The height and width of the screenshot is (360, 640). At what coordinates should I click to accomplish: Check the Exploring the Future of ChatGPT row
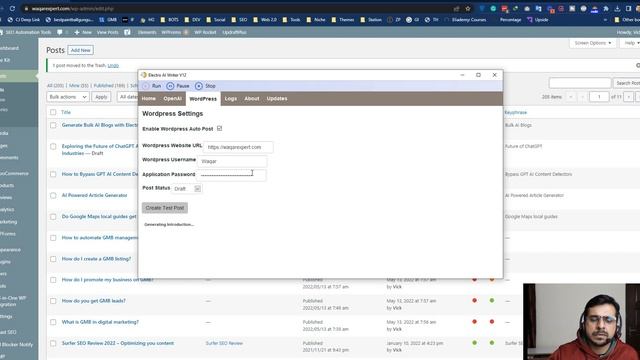pos(53,146)
